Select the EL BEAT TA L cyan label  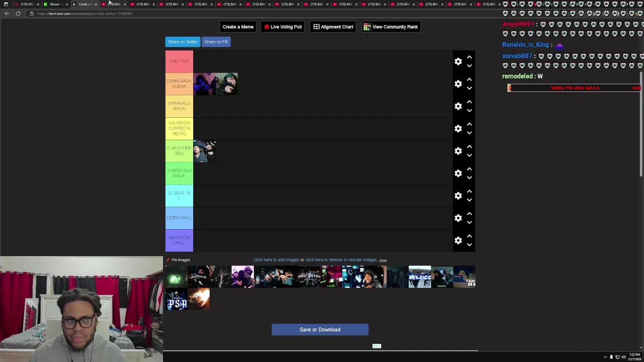[x=179, y=196]
